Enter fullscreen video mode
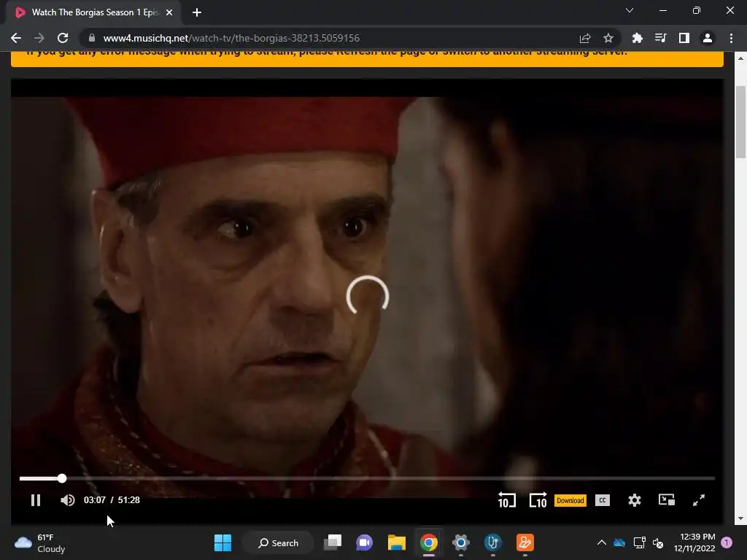Viewport: 747px width, 560px height. point(699,500)
